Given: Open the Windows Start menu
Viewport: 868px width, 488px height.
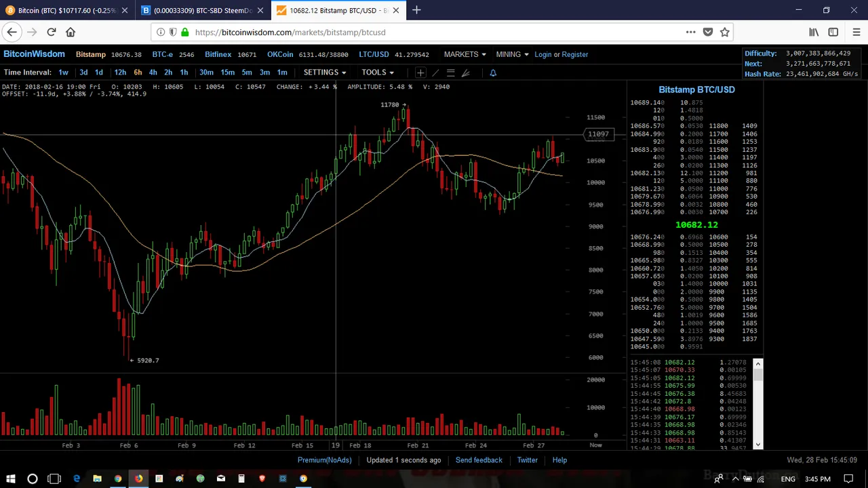Looking at the screenshot, I should [x=11, y=479].
